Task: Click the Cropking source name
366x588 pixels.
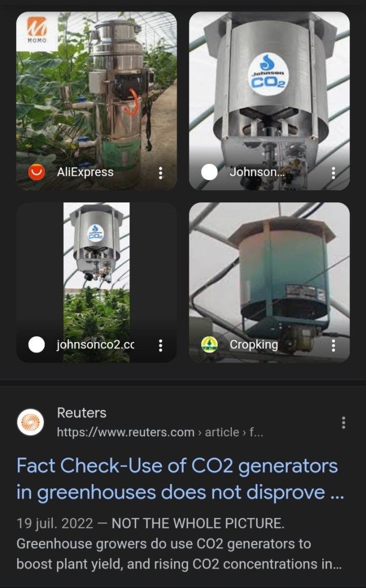Action: pos(254,345)
